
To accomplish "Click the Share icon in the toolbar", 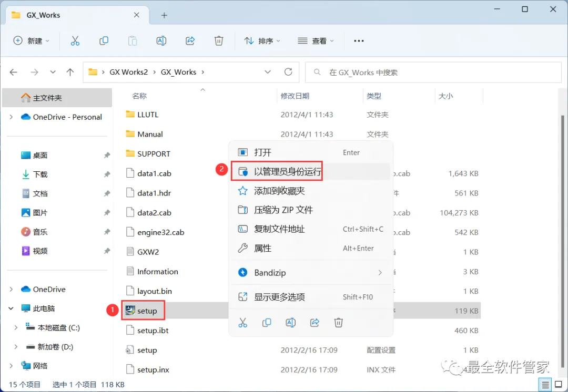I will (x=190, y=41).
